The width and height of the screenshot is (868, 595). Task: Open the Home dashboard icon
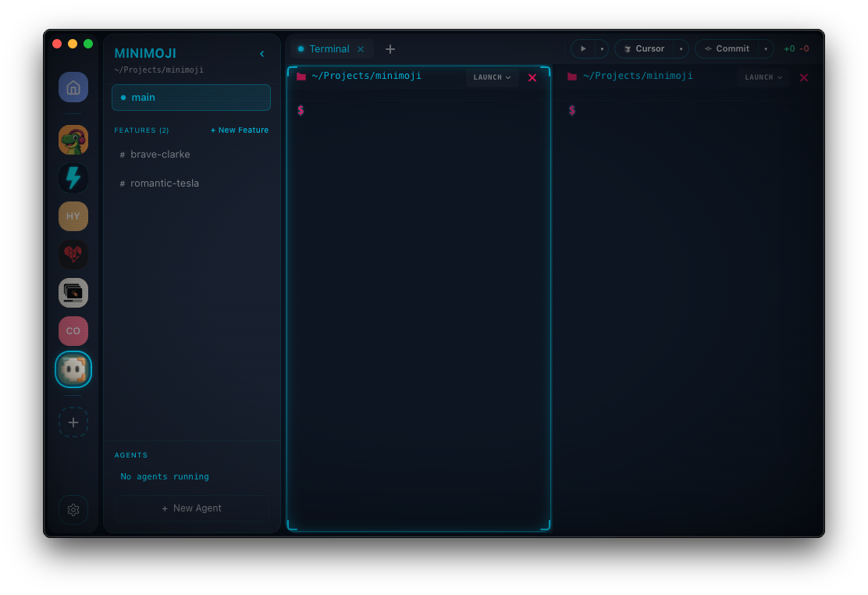pos(73,87)
